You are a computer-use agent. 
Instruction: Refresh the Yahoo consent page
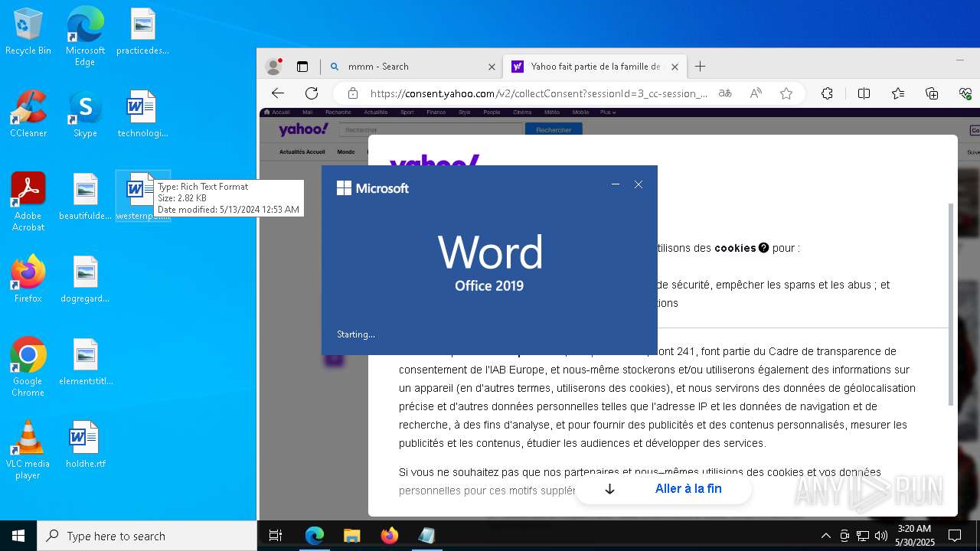312,93
